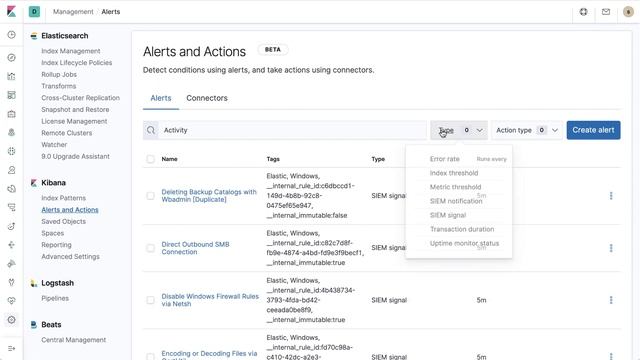
Task: Open Management gear icon in sidebar
Action: point(11,320)
